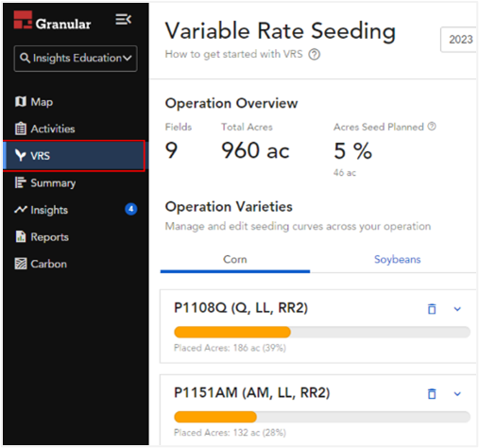The image size is (479, 448).
Task: Click the 'Manage and edit seeding curves' description
Action: (x=298, y=227)
